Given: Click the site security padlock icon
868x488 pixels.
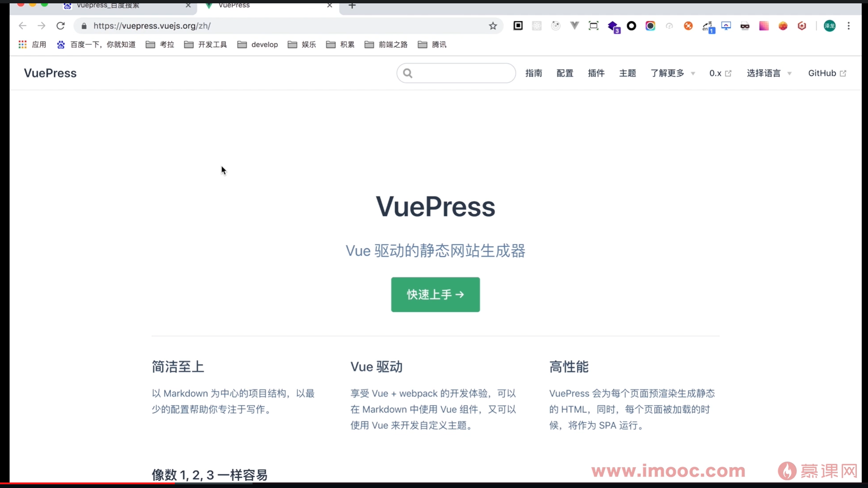Looking at the screenshot, I should [x=83, y=26].
